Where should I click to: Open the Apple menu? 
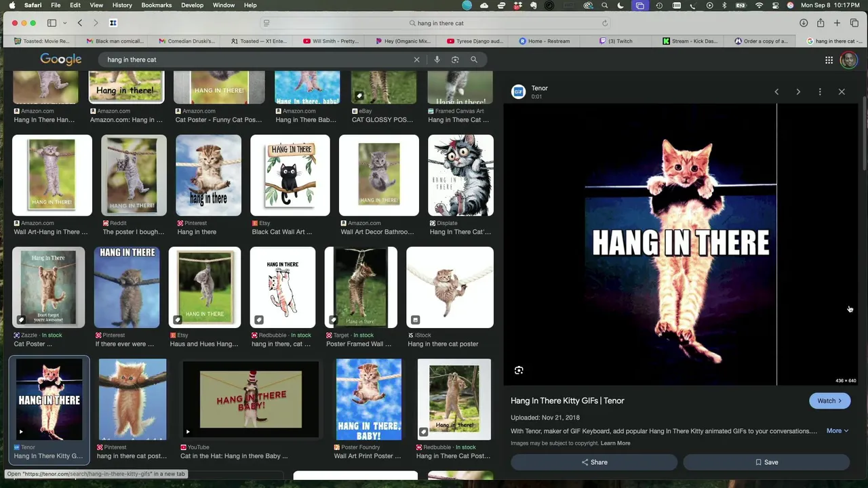pos(14,5)
